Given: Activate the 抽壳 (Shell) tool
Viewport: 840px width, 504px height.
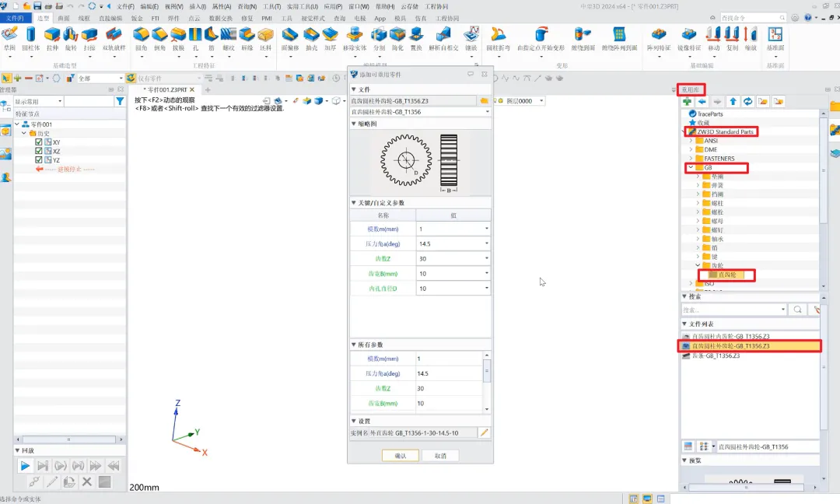Looking at the screenshot, I should point(311,36).
